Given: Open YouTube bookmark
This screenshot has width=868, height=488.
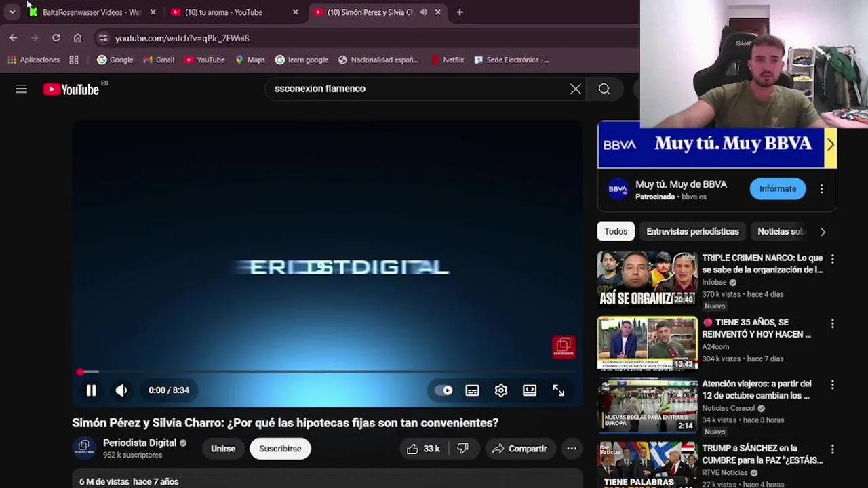Looking at the screenshot, I should point(204,60).
